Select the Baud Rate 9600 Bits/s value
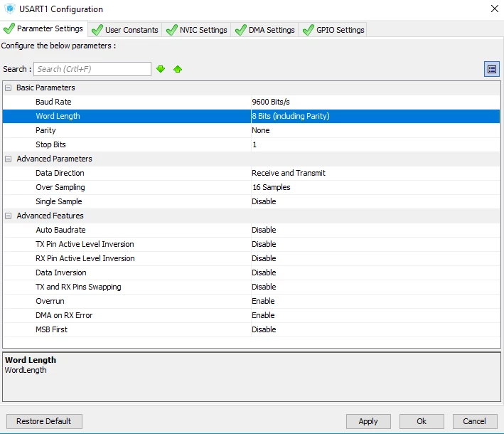504x434 pixels. [375, 102]
